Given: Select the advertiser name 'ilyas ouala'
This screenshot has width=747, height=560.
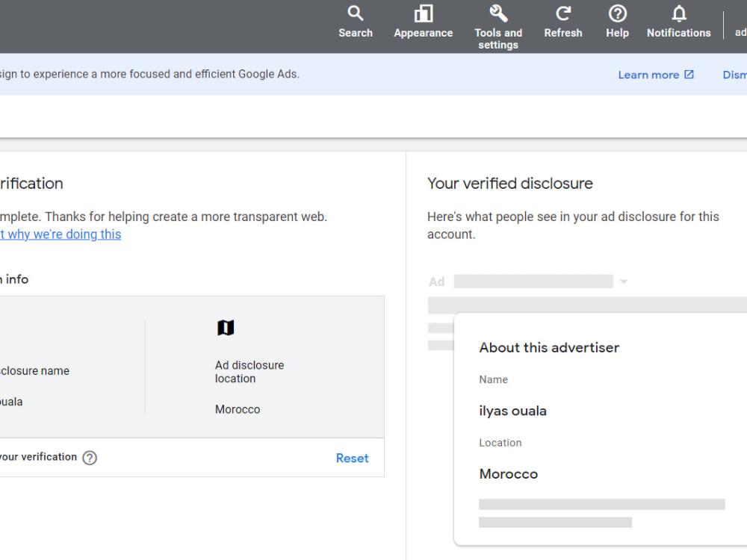Looking at the screenshot, I should pos(512,411).
